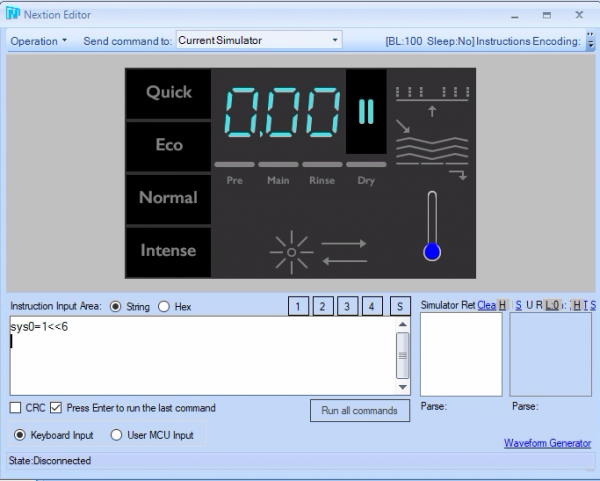
Task: Click the '[BL:100 Sleep:No]' status text
Action: pyautogui.click(x=430, y=41)
